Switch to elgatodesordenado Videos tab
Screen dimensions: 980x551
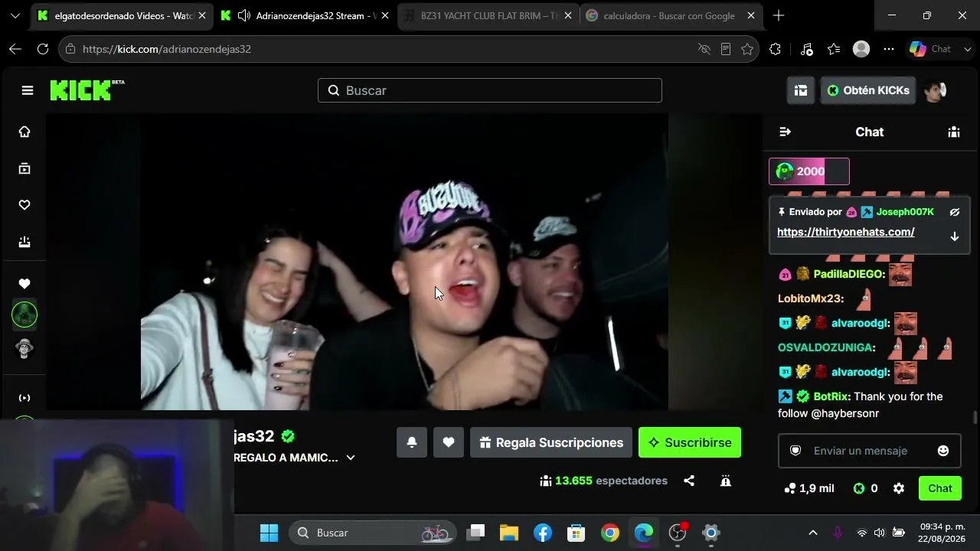[x=121, y=15]
